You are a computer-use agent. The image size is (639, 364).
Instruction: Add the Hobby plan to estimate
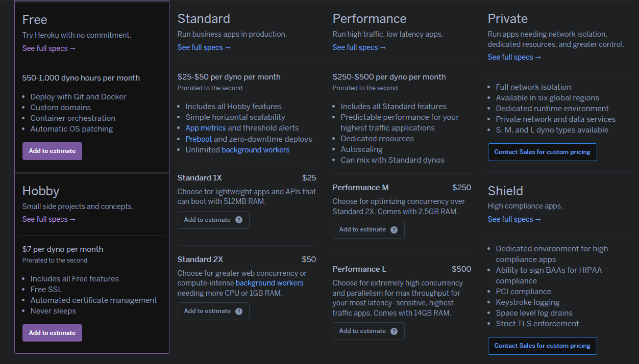52,332
